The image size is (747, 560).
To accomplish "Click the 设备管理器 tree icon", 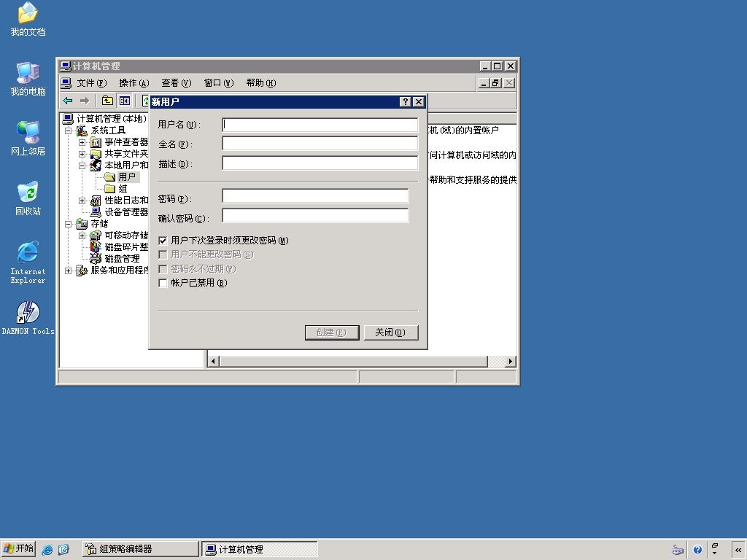I will coord(96,212).
